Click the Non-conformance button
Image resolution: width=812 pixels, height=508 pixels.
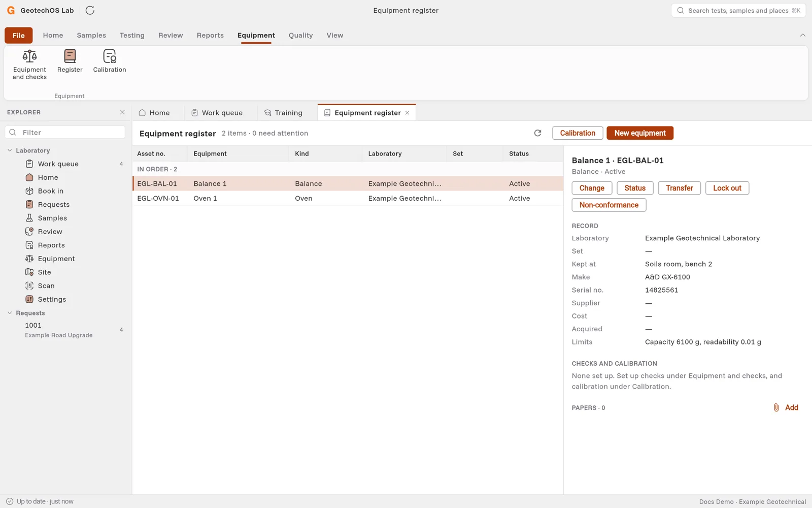point(609,205)
